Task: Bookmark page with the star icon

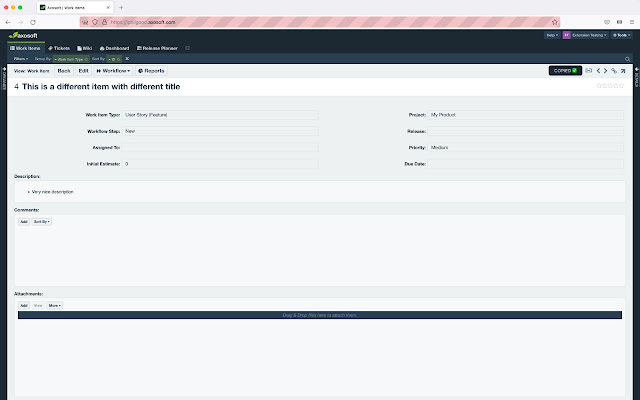Action: pyautogui.click(x=554, y=22)
